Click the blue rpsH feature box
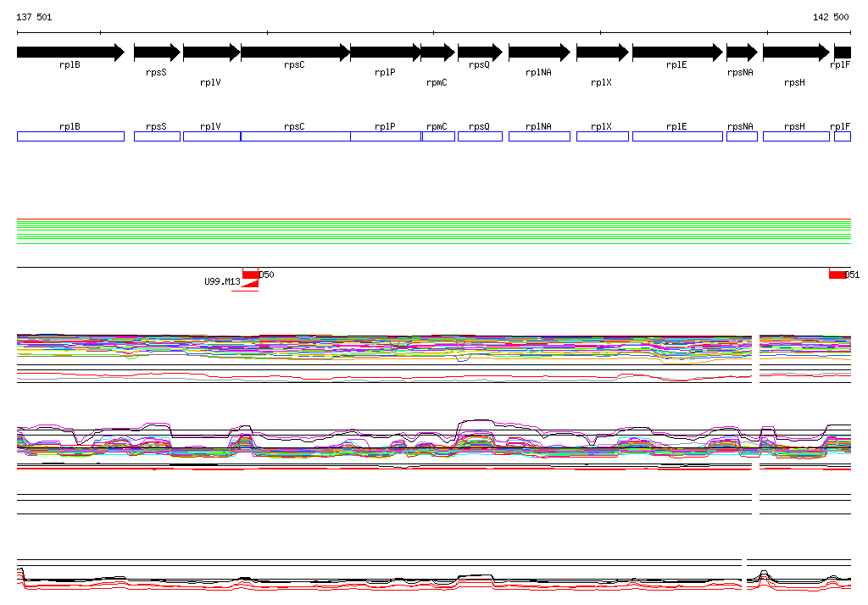The image size is (868, 605). pyautogui.click(x=796, y=136)
